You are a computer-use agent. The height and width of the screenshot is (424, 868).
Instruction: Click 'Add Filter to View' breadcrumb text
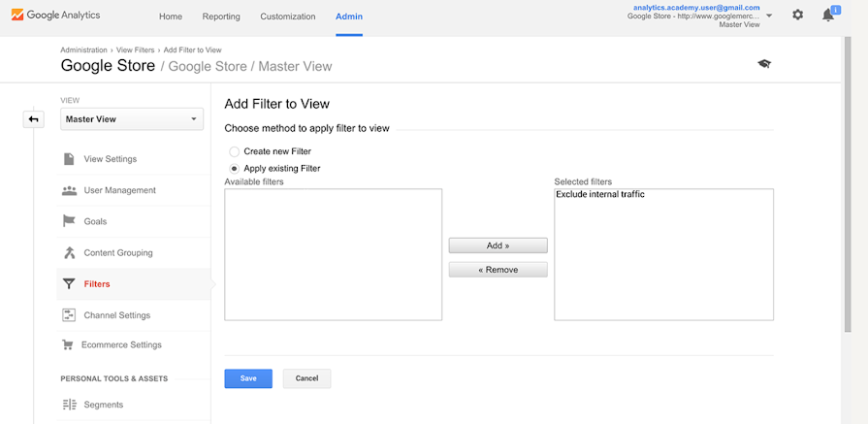[193, 49]
